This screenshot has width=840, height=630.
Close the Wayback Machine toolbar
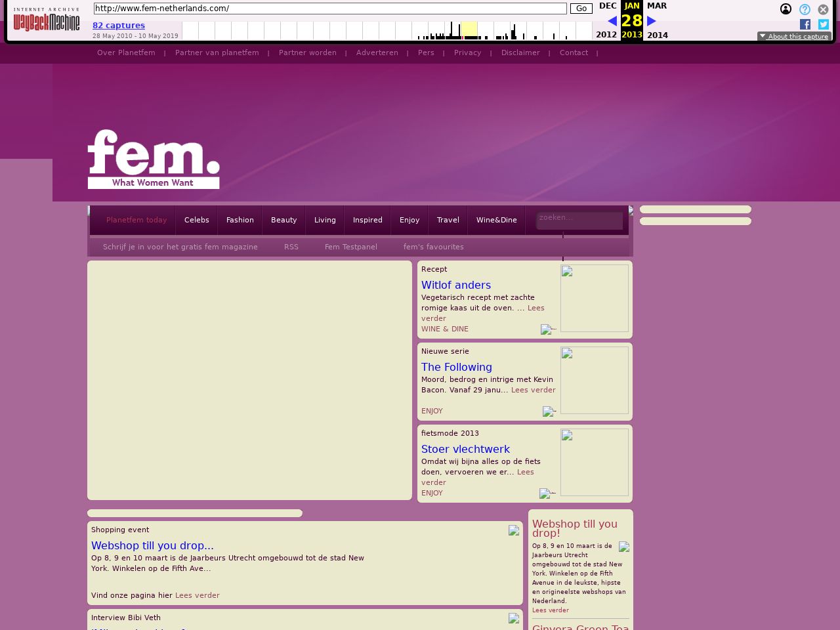(x=823, y=9)
